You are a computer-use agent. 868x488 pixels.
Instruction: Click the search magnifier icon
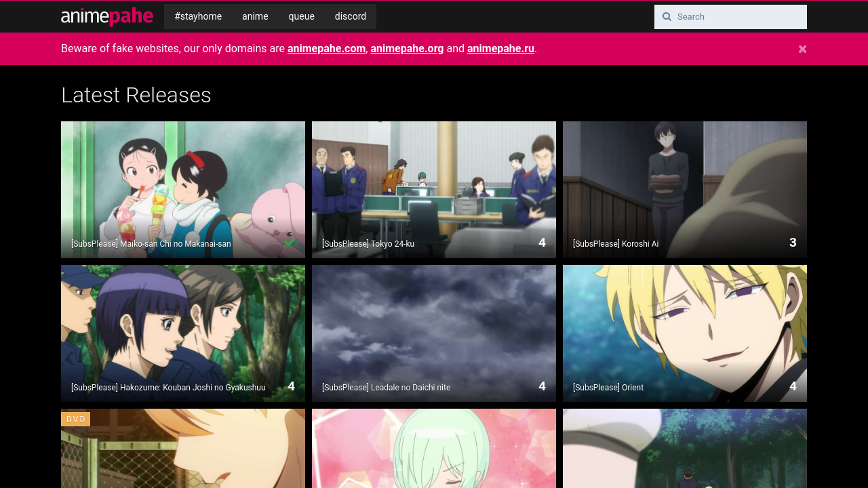(667, 17)
